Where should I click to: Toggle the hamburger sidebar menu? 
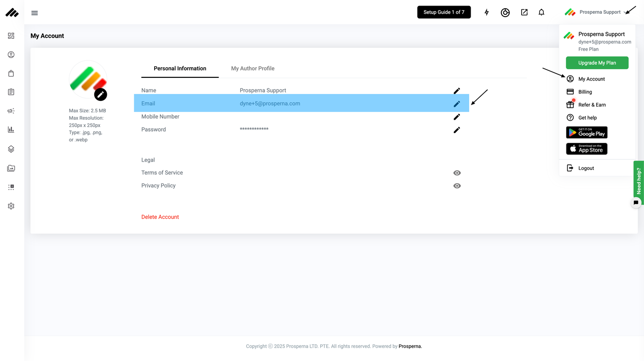point(34,13)
